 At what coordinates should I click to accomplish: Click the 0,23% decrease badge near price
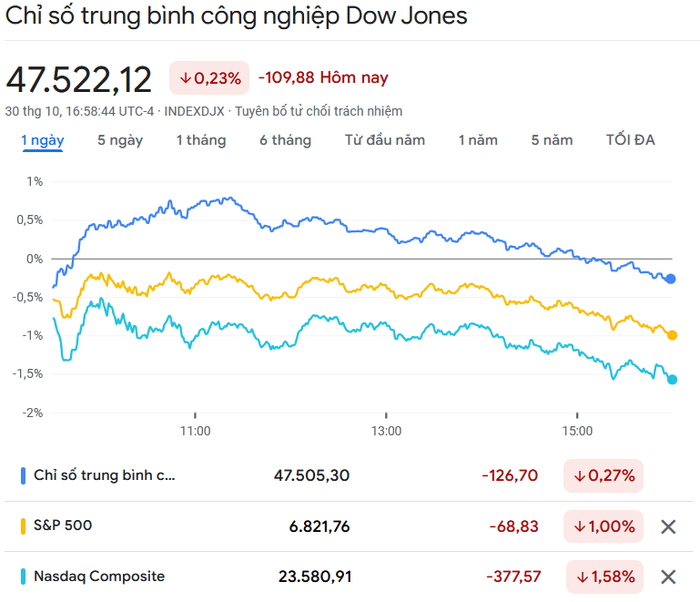point(210,78)
